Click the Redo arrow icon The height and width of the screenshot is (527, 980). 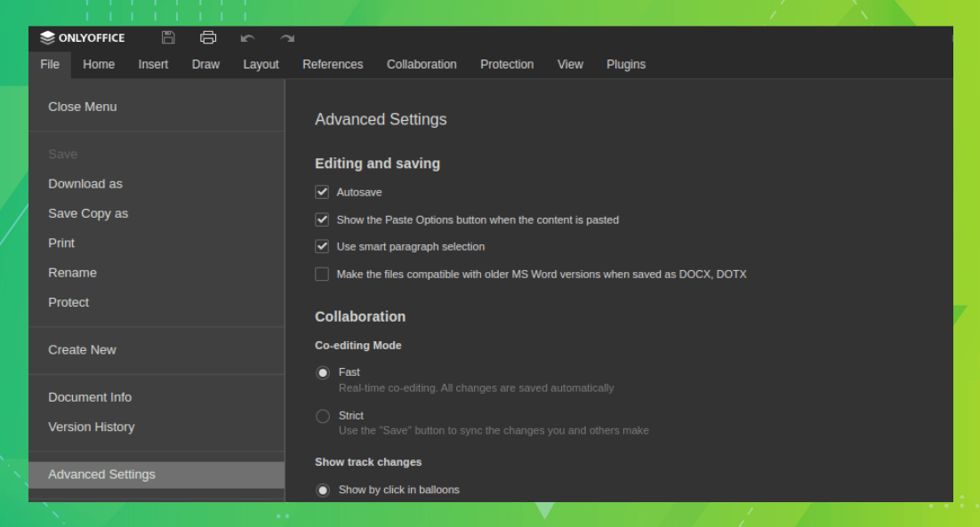tap(286, 37)
